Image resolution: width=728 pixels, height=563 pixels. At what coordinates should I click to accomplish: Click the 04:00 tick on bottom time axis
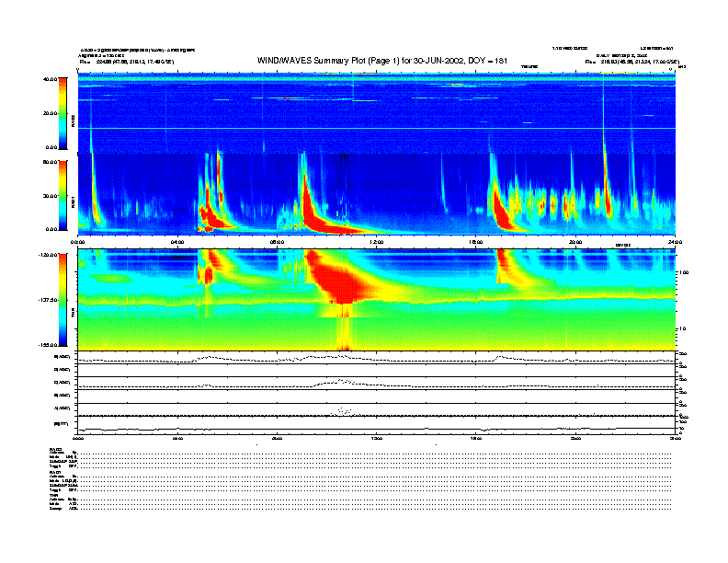(x=177, y=438)
